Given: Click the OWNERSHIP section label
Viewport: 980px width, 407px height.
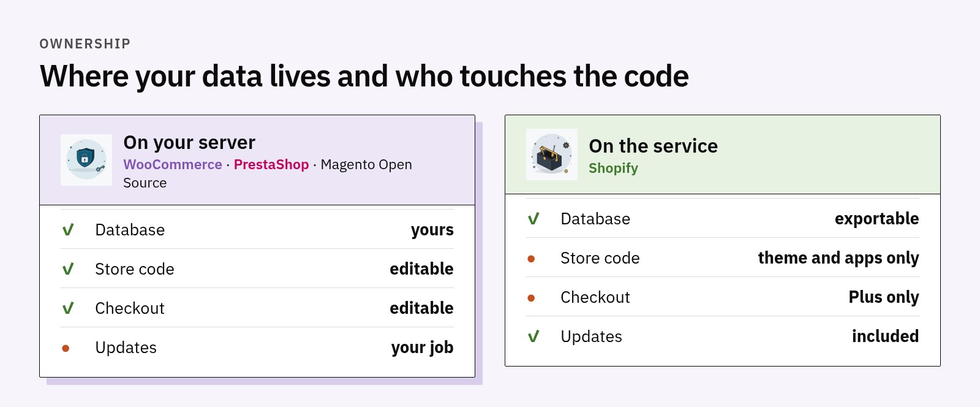Looking at the screenshot, I should pos(85,44).
